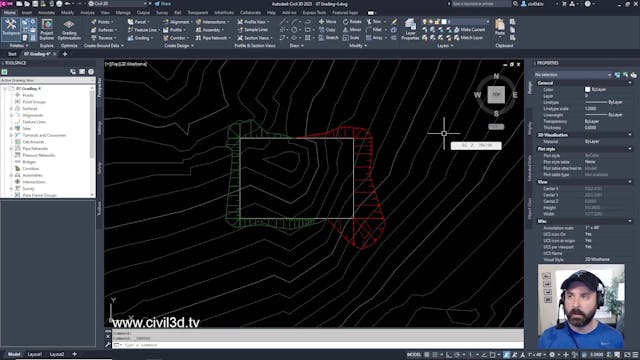Switch to the Survey ribbon tab
Image resolution: width=640 pixels, height=360 pixels.
click(162, 13)
